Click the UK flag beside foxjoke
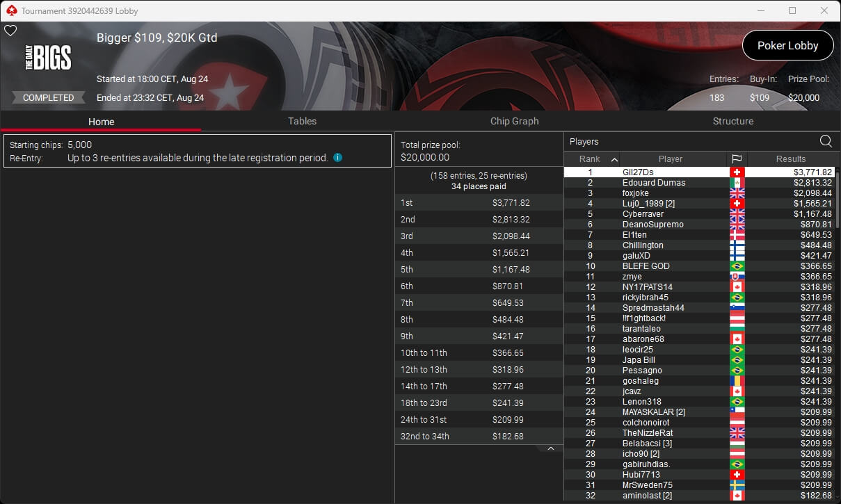841x504 pixels. (x=737, y=193)
